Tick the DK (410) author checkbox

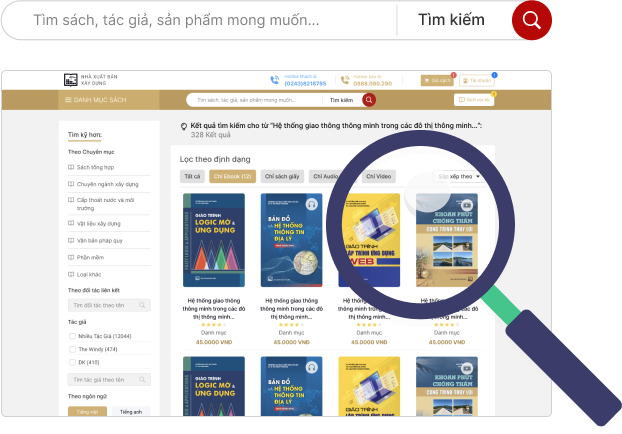[x=72, y=362]
